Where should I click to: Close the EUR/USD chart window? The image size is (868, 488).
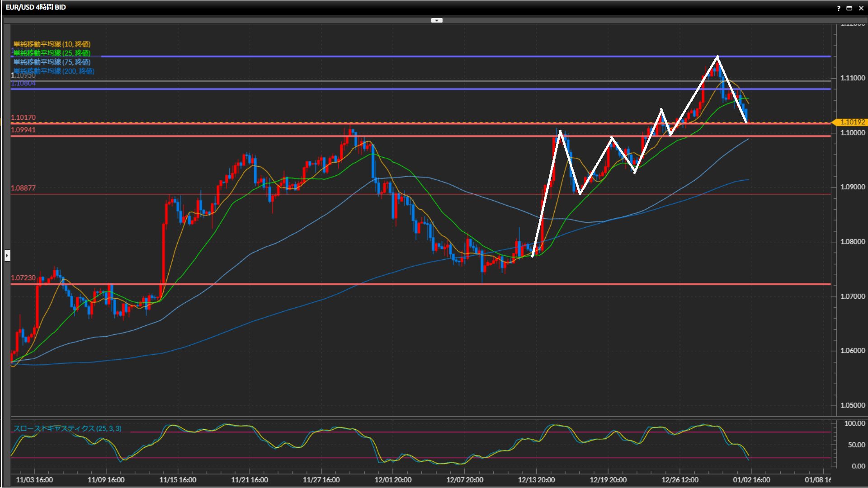coord(861,8)
